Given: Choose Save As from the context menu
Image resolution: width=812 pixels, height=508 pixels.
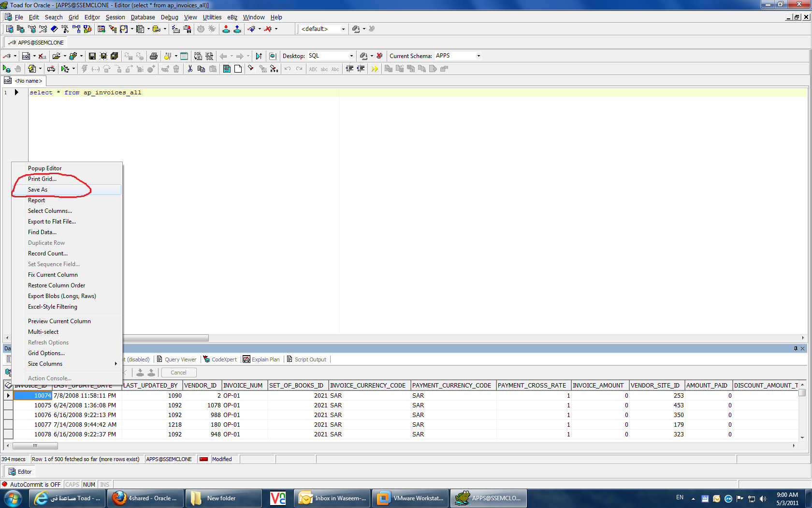Looking at the screenshot, I should tap(38, 190).
